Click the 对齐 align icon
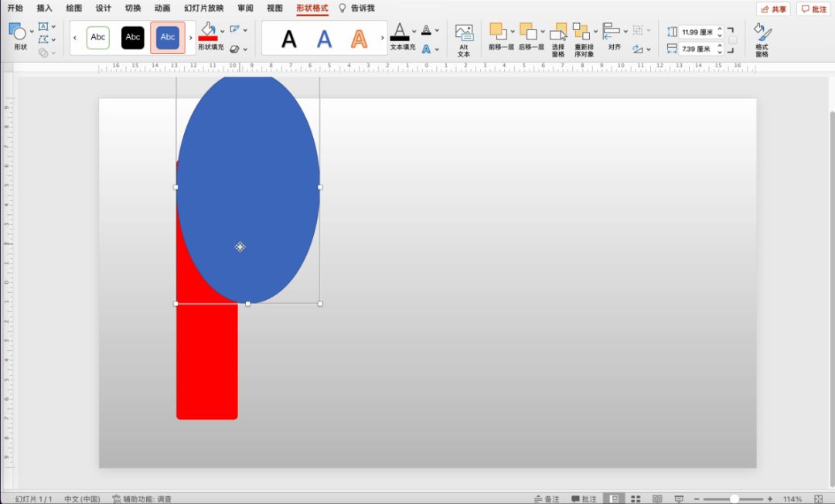 [x=612, y=32]
